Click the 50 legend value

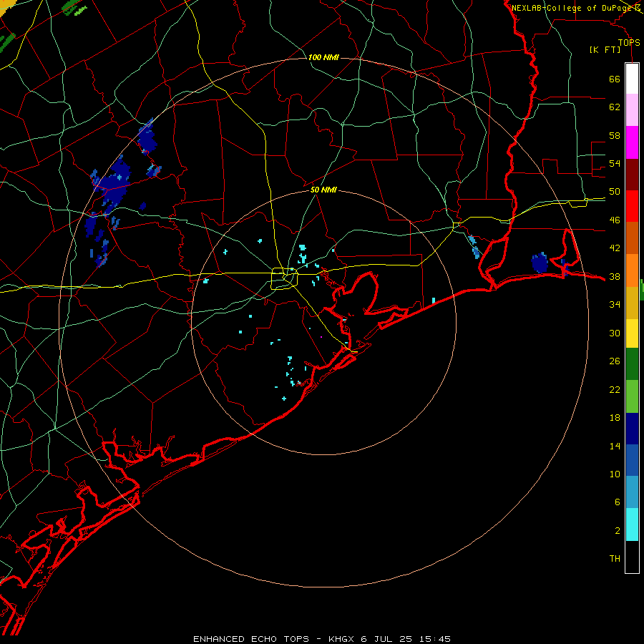615,192
